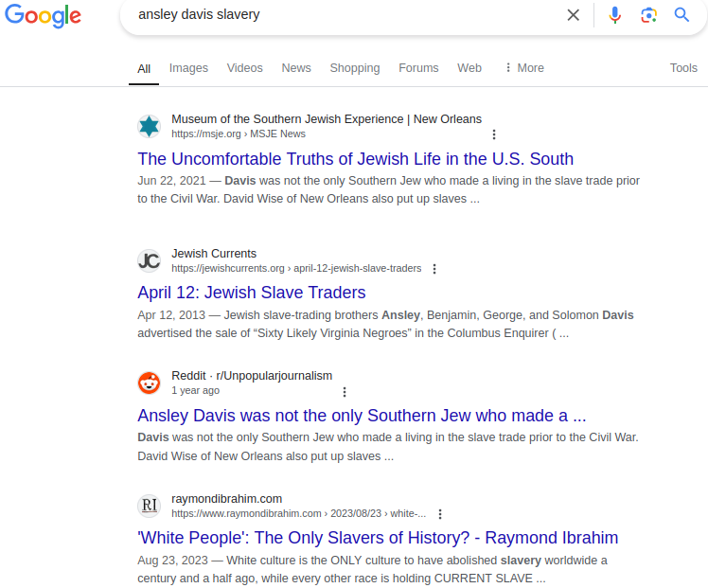Switch to the Videos tab
708x588 pixels.
point(245,68)
